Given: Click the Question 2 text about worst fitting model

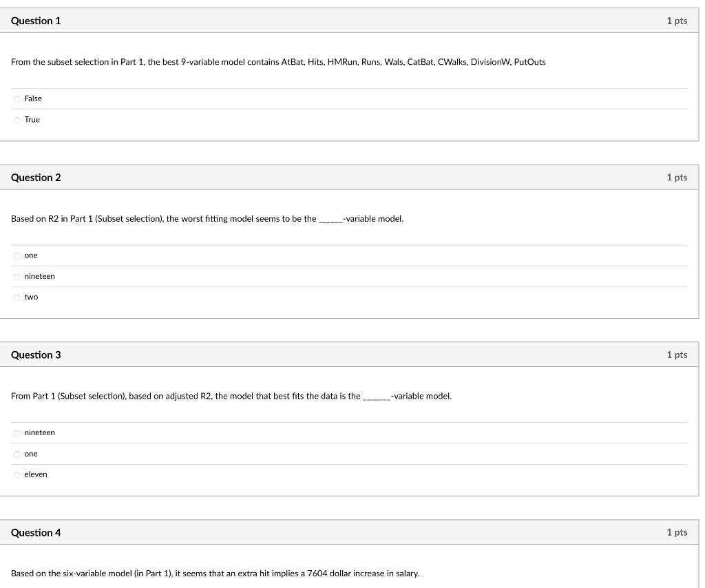Looking at the screenshot, I should click(207, 218).
